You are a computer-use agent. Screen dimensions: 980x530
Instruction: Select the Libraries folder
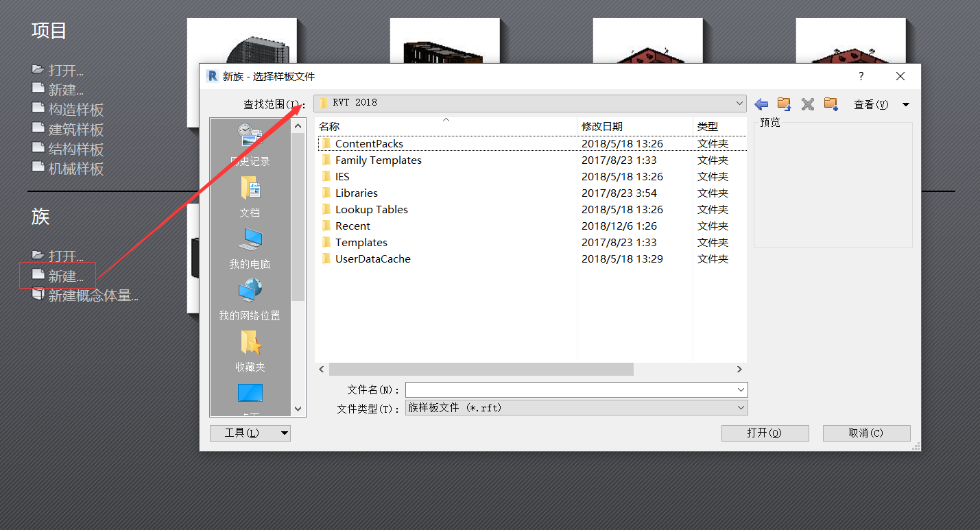point(349,193)
